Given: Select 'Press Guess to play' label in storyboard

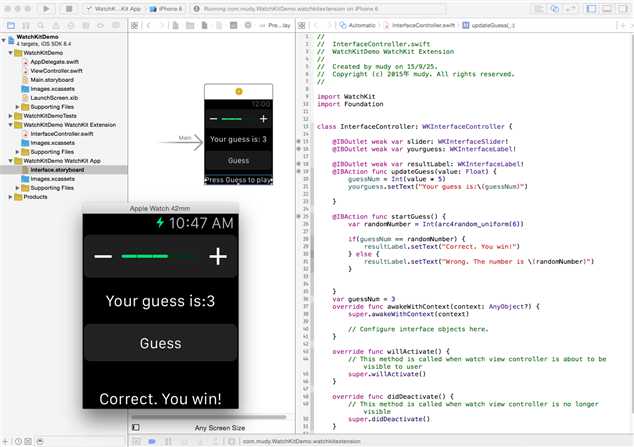Looking at the screenshot, I should point(239,180).
